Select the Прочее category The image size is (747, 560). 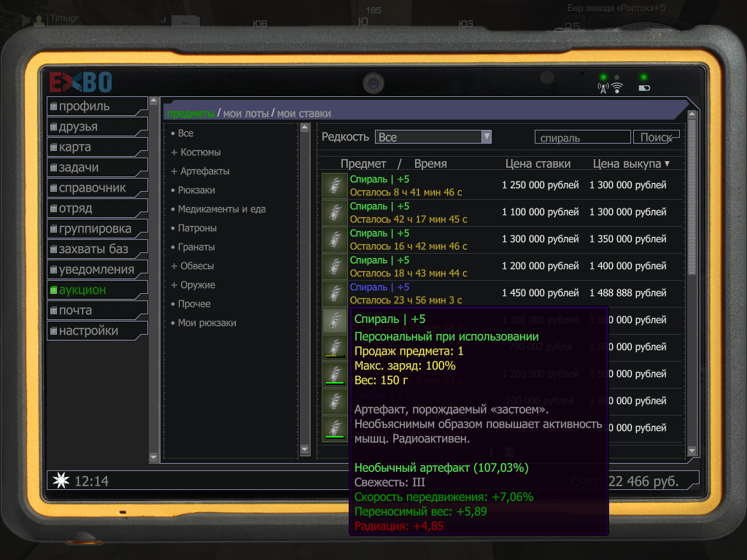point(190,304)
